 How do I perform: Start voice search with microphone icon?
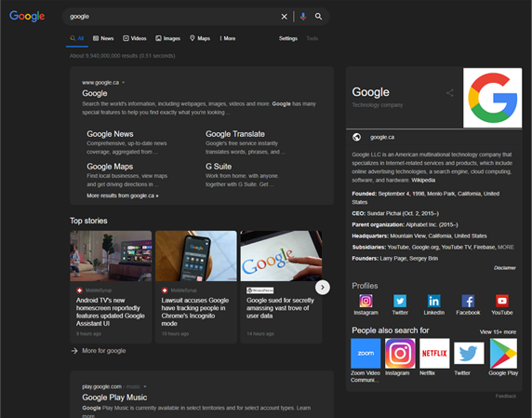(303, 17)
